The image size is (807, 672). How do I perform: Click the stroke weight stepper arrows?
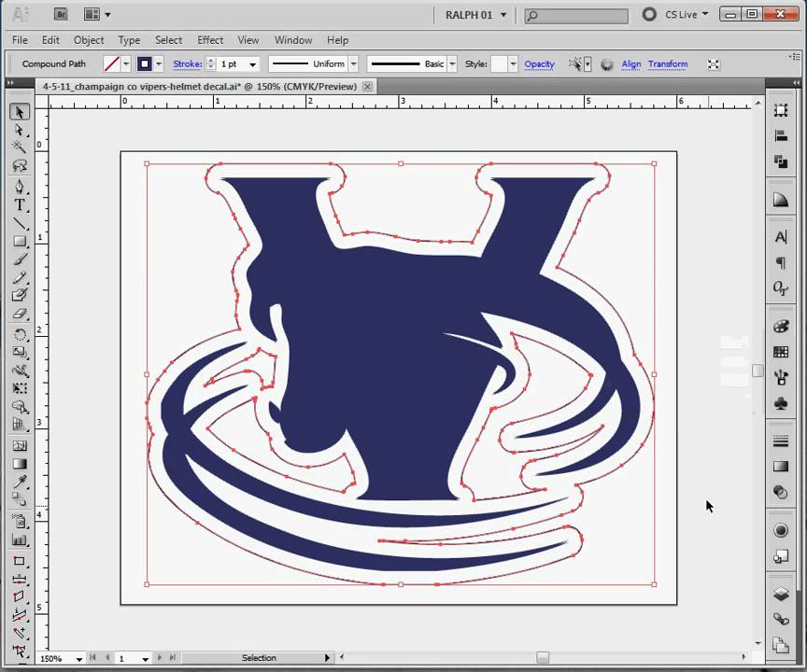point(210,64)
